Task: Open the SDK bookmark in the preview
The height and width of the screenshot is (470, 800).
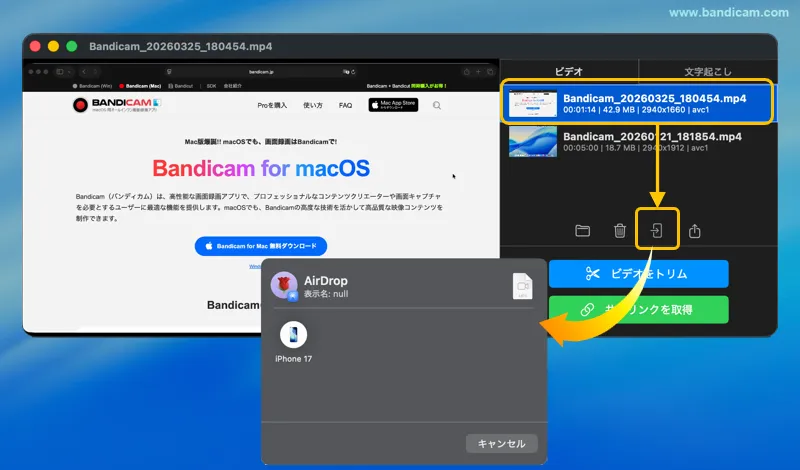Action: coord(211,86)
